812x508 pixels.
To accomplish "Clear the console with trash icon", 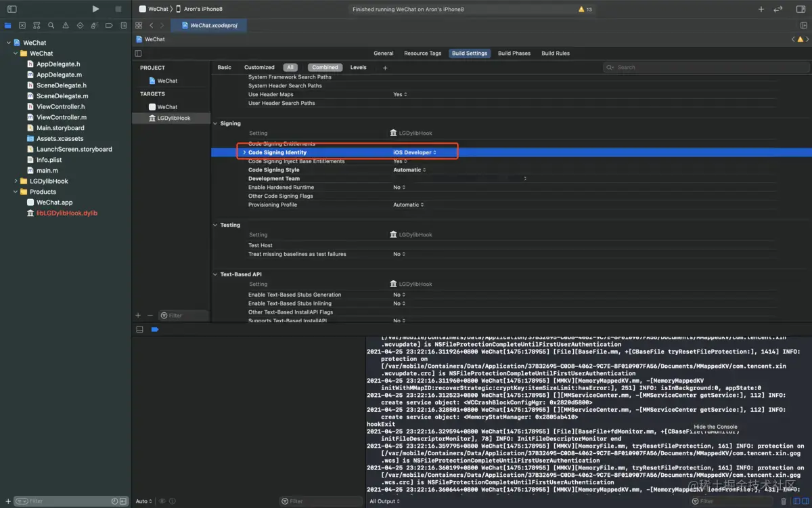I will pyautogui.click(x=784, y=501).
